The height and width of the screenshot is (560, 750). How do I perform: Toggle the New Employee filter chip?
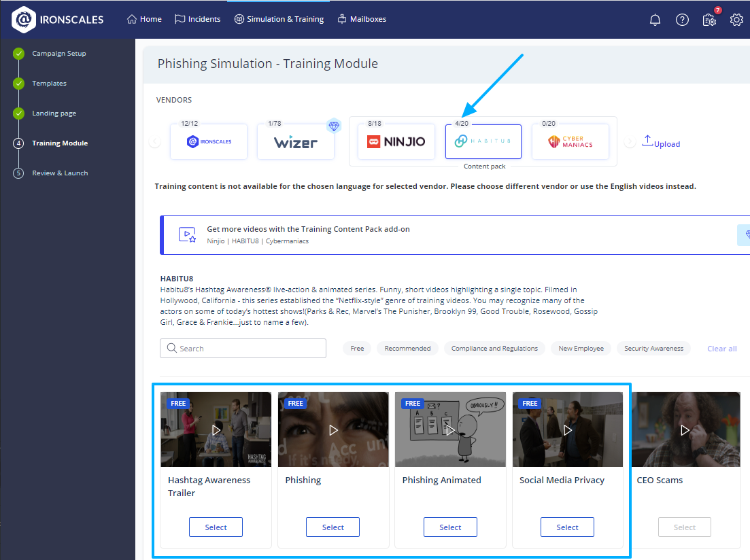click(x=581, y=348)
